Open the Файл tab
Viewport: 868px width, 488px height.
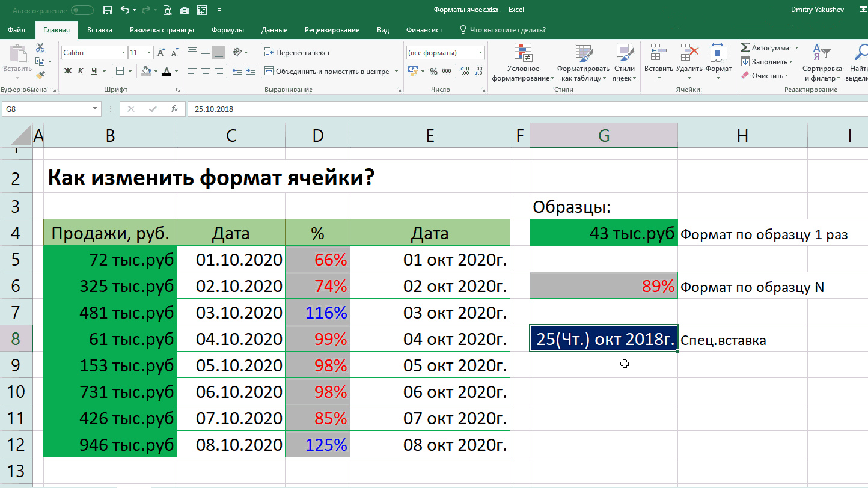(x=16, y=30)
